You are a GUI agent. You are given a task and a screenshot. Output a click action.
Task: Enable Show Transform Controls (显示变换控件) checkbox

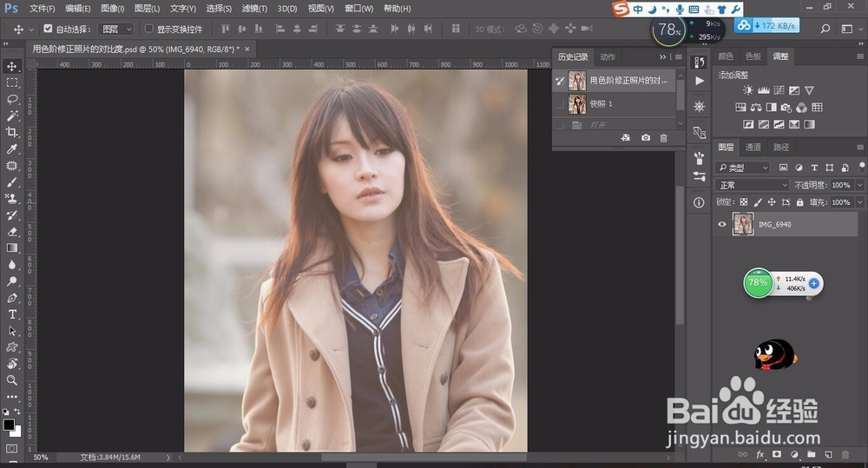[149, 29]
